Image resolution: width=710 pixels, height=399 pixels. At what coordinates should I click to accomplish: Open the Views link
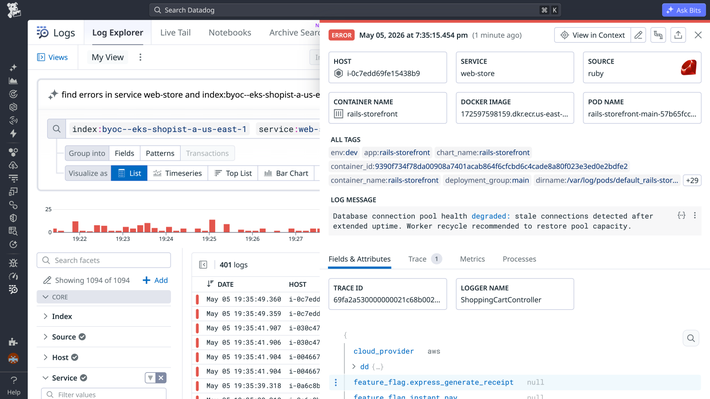click(x=53, y=57)
